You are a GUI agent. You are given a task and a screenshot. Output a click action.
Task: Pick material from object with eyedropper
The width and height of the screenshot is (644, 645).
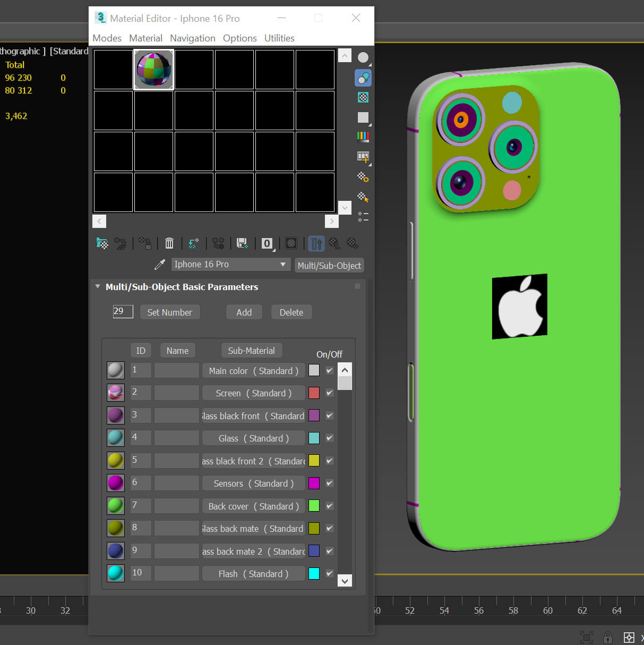tap(159, 265)
